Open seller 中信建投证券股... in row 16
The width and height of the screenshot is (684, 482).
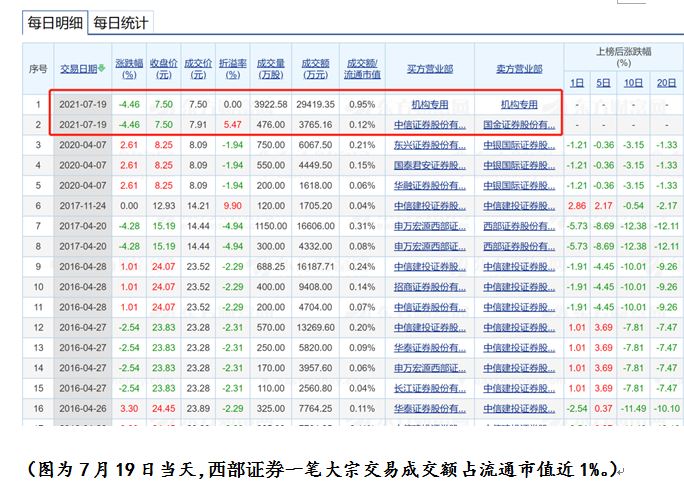pyautogui.click(x=519, y=409)
